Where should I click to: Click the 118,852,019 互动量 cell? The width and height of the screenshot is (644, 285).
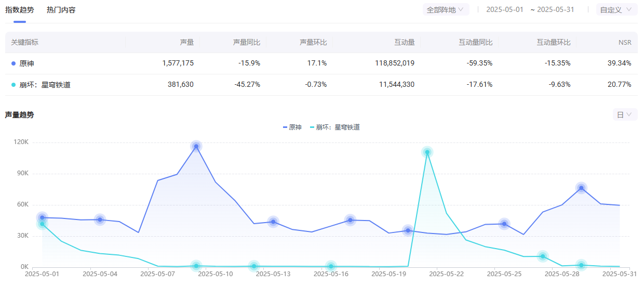(x=394, y=63)
